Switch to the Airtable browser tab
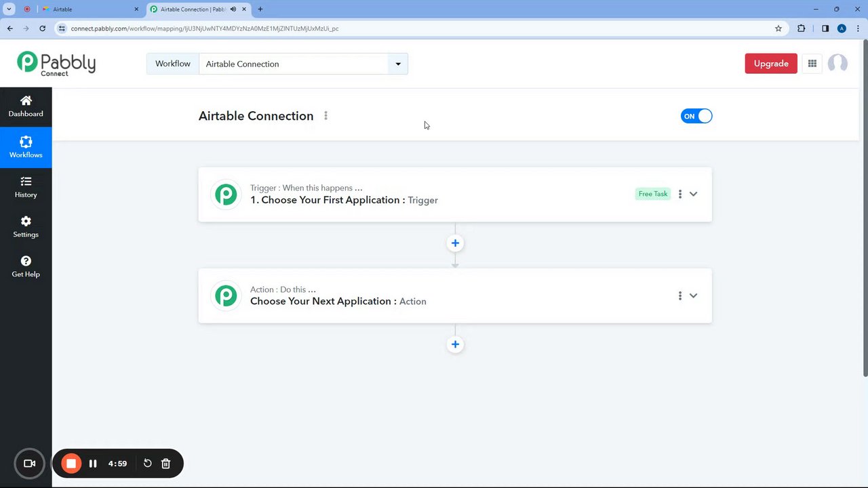This screenshot has width=868, height=488. tap(90, 9)
